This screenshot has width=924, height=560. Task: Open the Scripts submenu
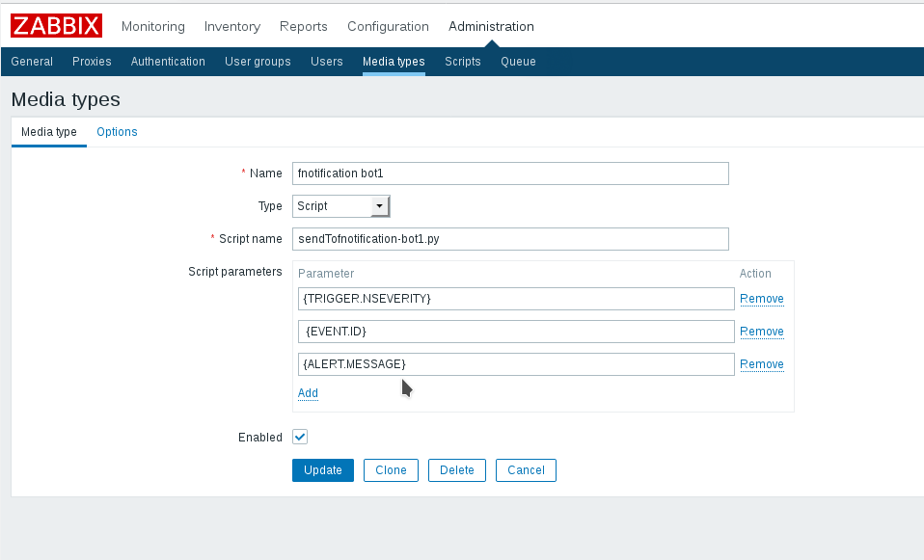(463, 62)
